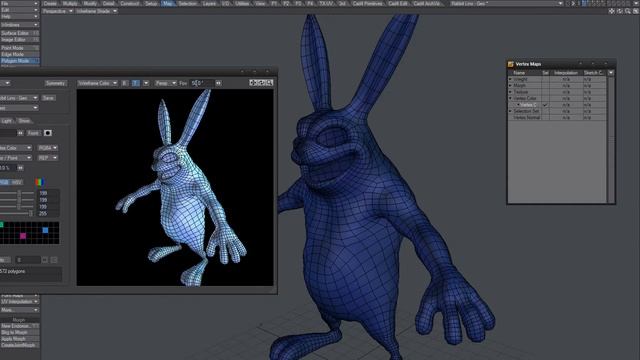The image size is (640, 360).
Task: Click the Save button in paint window
Action: click(48, 98)
